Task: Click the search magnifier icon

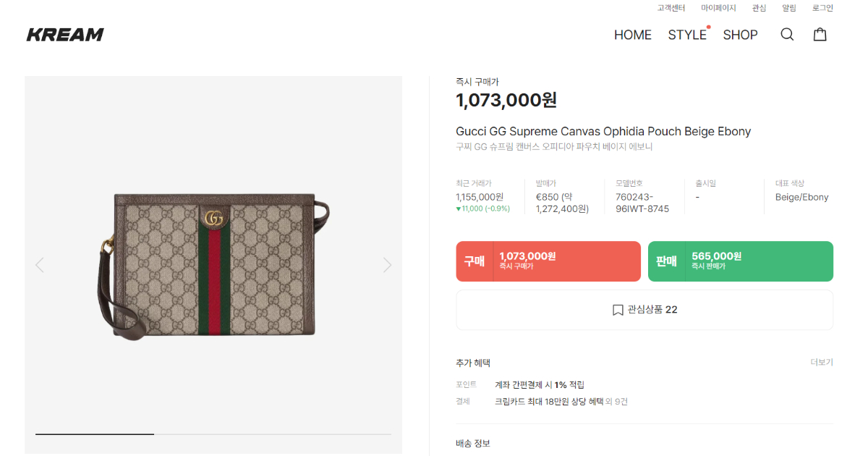Action: 787,34
